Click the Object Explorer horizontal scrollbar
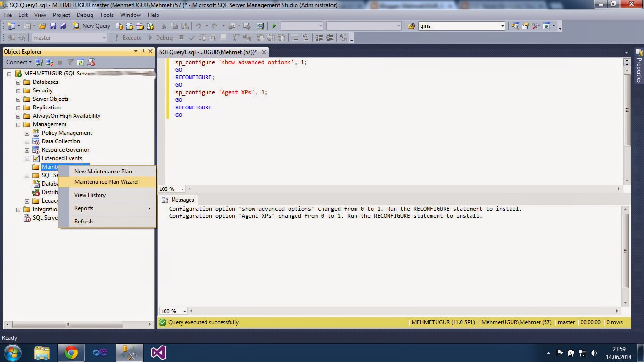Image resolution: width=644 pixels, height=362 pixels. tap(67, 324)
